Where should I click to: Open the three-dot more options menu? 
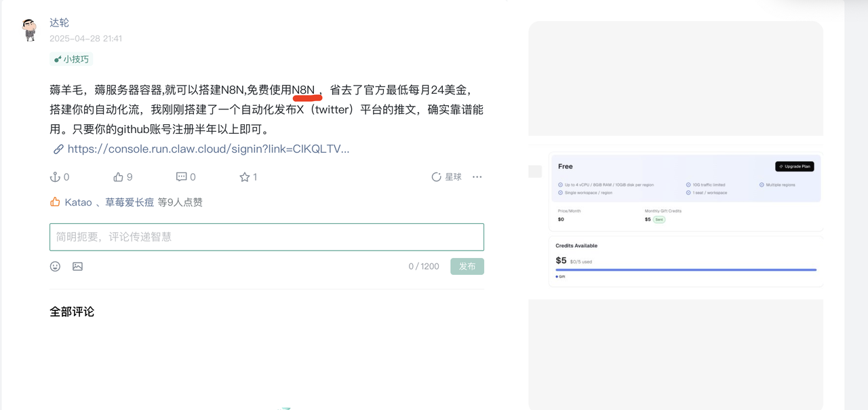477,177
